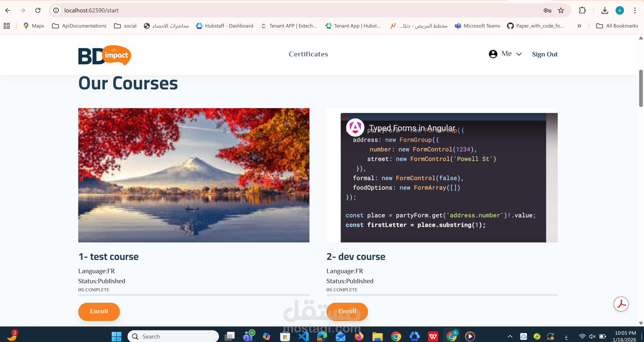Open Visual Studio Code from taskbar
644x342 pixels.
point(304,336)
